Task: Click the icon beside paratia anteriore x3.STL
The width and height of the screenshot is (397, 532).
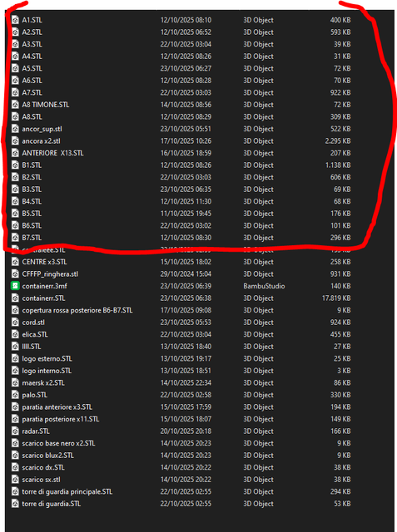Action: point(15,406)
